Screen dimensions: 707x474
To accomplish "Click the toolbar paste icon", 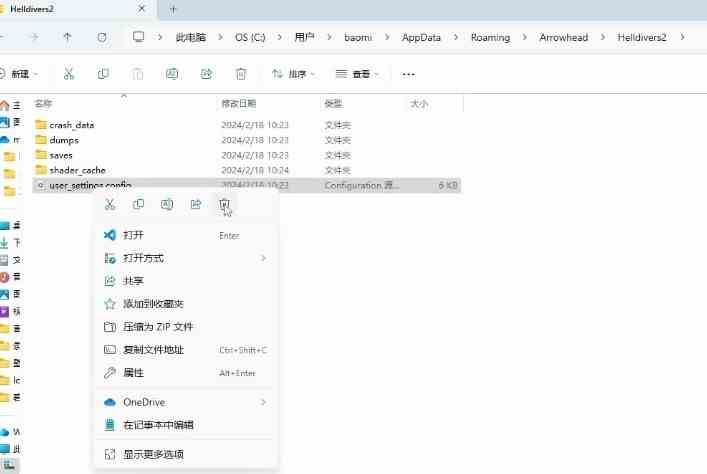I will point(138,74).
